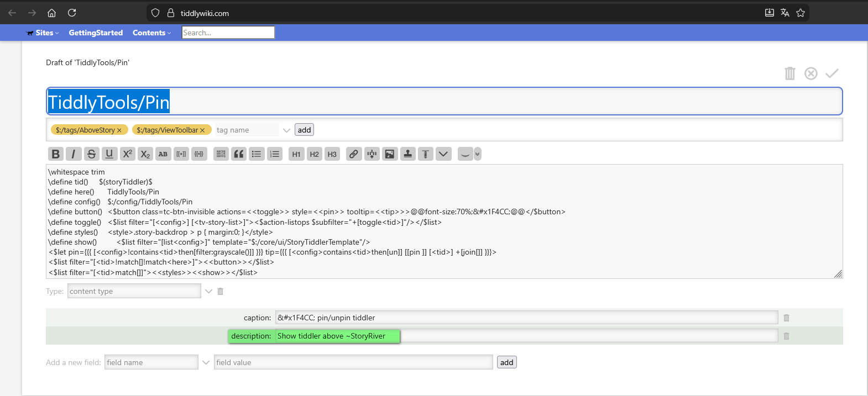Insert a link with chain icon

click(x=354, y=154)
